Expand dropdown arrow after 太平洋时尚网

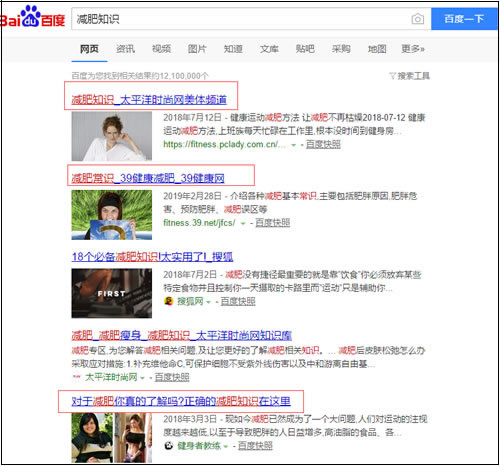[142, 378]
